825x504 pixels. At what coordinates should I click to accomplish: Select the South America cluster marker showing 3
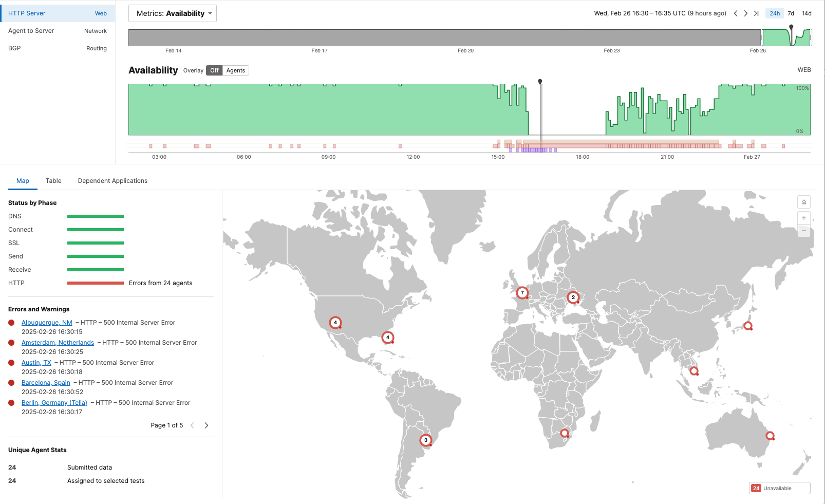click(x=425, y=440)
